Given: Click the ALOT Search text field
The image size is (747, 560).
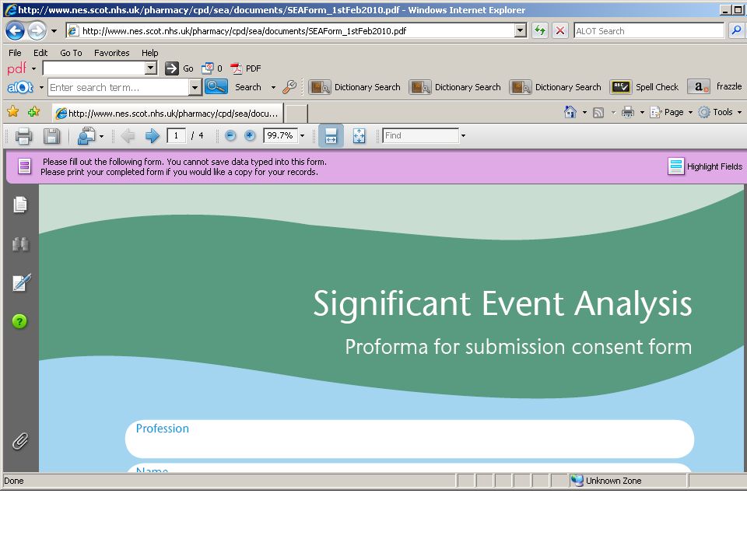Looking at the screenshot, I should tap(649, 31).
